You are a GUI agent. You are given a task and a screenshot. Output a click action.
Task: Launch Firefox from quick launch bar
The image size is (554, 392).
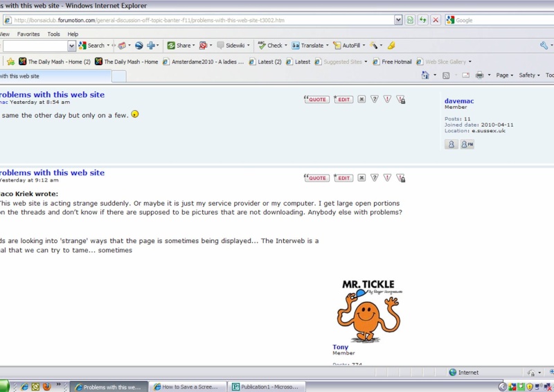coord(46,386)
